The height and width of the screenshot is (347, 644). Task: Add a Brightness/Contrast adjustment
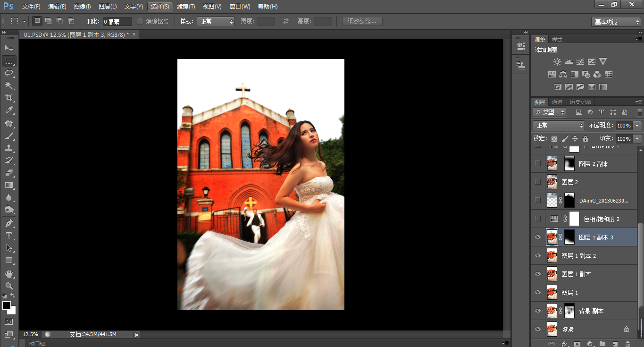click(x=557, y=62)
